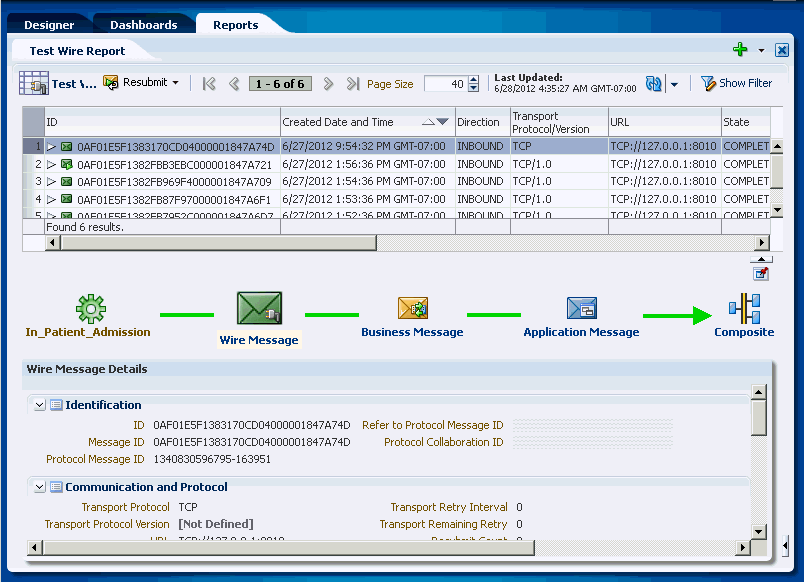Click the ID column header
The width and height of the screenshot is (804, 582).
[x=162, y=122]
